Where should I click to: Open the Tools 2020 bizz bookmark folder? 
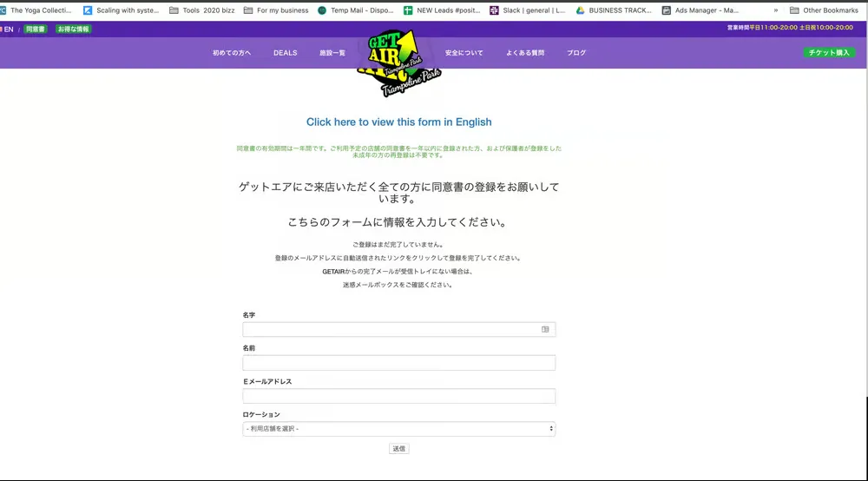pyautogui.click(x=202, y=10)
